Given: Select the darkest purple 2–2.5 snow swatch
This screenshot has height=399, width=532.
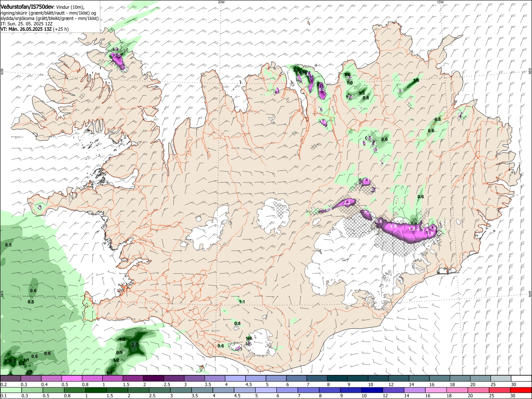Looking at the screenshot, I should click(153, 379).
